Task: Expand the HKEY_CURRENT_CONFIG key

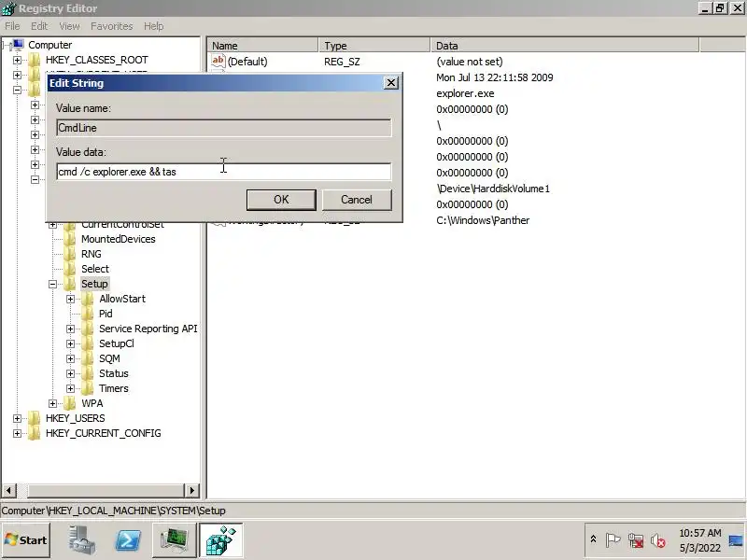Action: click(x=17, y=433)
